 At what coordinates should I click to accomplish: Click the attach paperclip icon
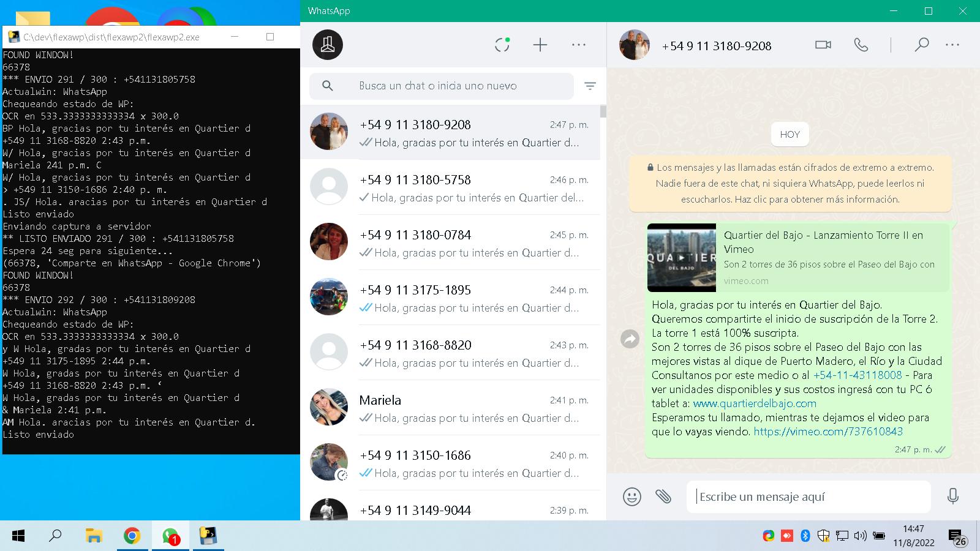(x=663, y=496)
